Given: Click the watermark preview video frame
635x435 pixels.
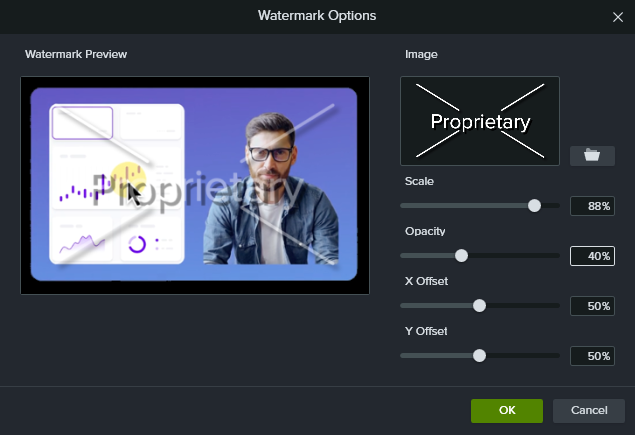Looking at the screenshot, I should tap(195, 185).
